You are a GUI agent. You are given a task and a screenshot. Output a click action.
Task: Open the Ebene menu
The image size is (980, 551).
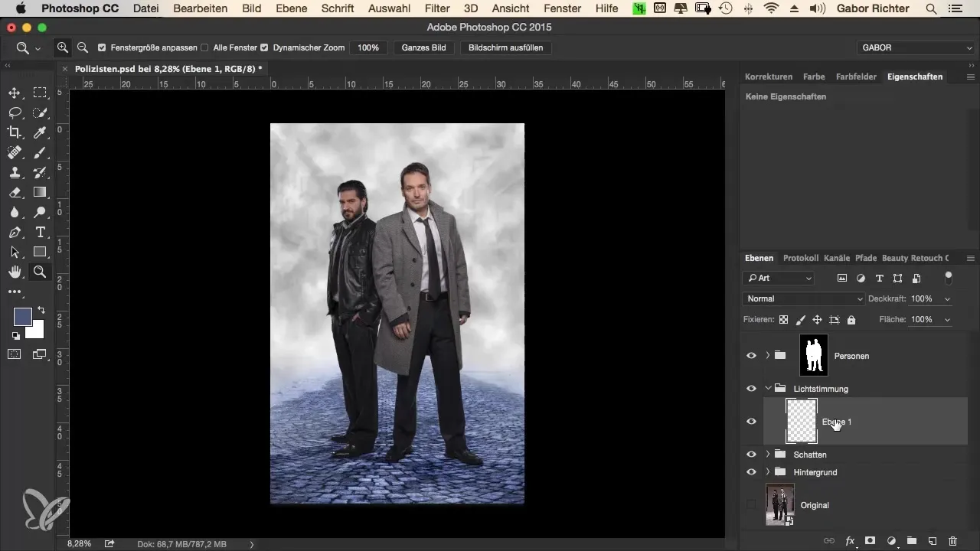[292, 8]
